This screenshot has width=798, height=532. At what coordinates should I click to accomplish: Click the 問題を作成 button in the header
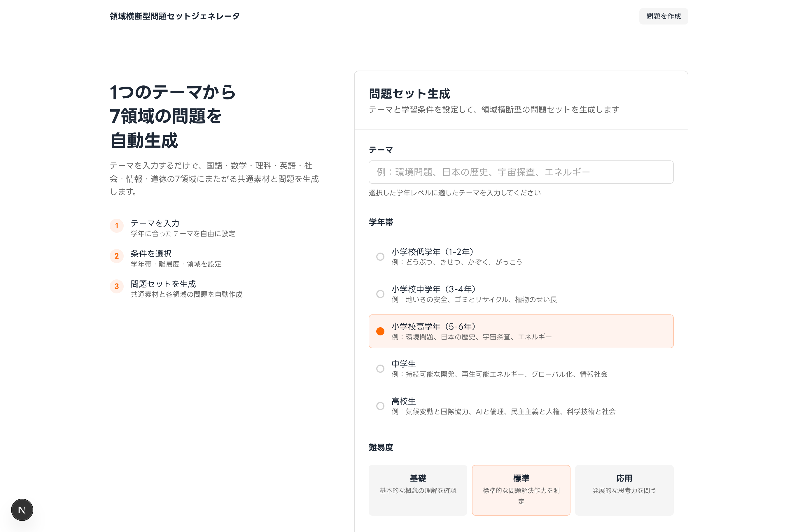click(x=663, y=16)
